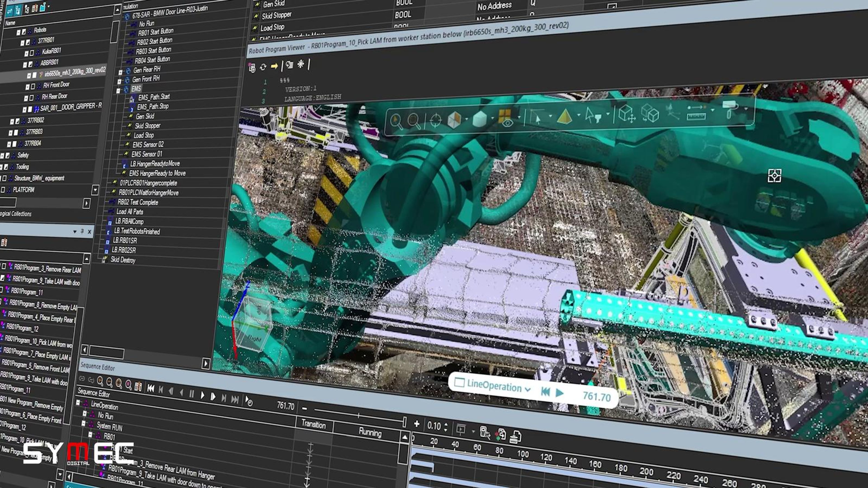Click the crosshair View Center icon
Screen dimensions: 868x488
[435, 120]
